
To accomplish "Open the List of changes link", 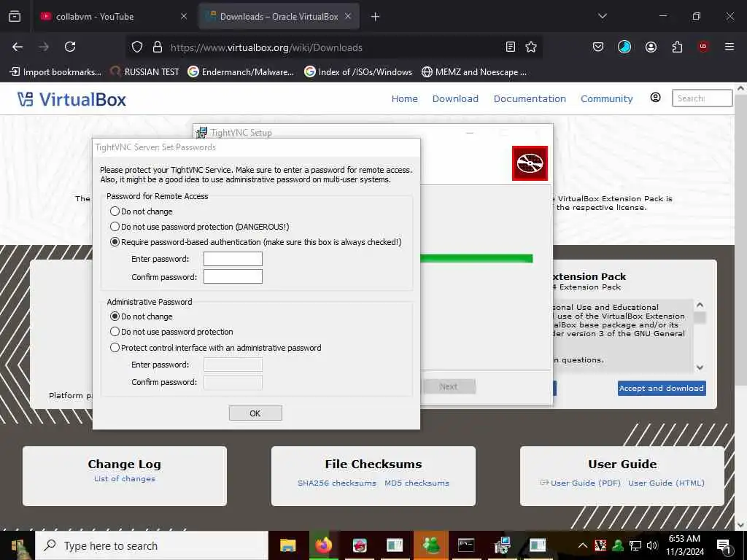I will pos(124,478).
